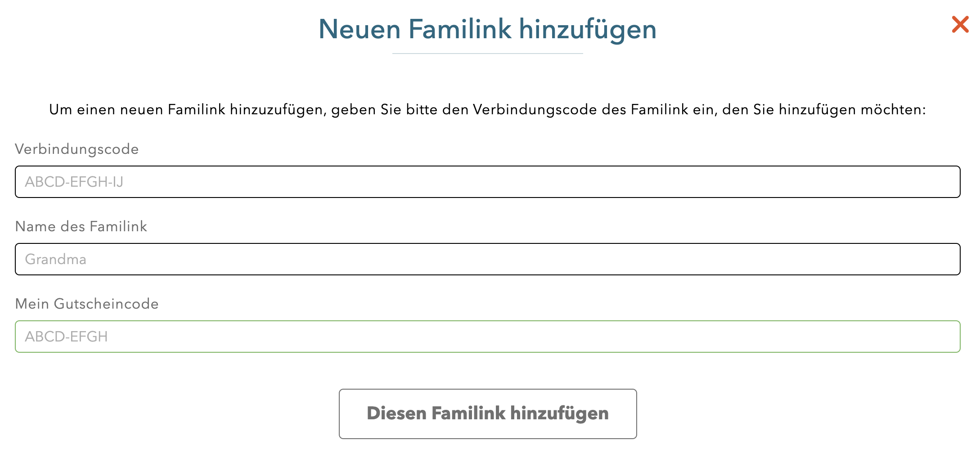Click the ABCD-EFGH-IJ placeholder text
Image resolution: width=980 pixels, height=467 pixels.
[74, 182]
